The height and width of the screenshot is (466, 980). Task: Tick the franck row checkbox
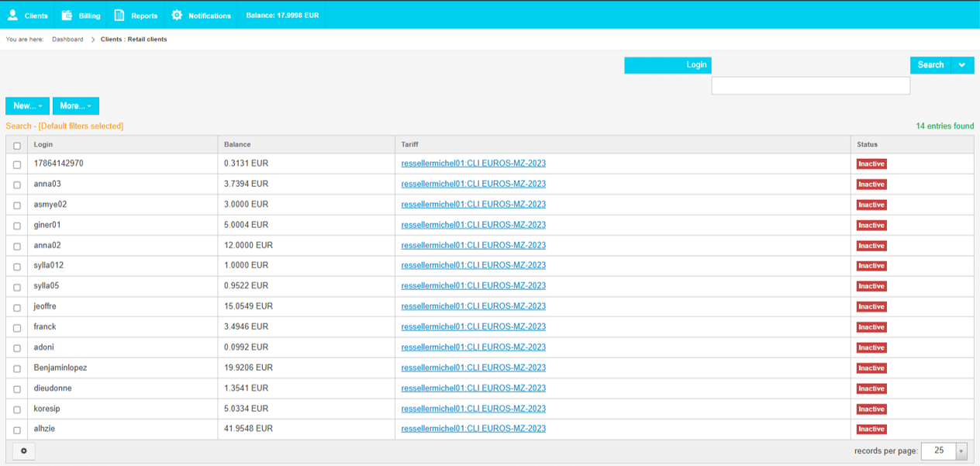17,328
